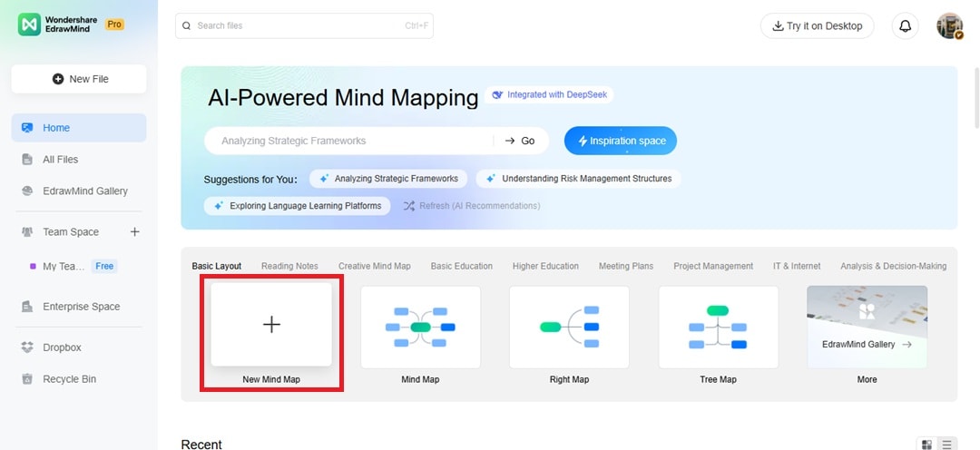
Task: Switch to Basic Education tab
Action: tap(462, 266)
